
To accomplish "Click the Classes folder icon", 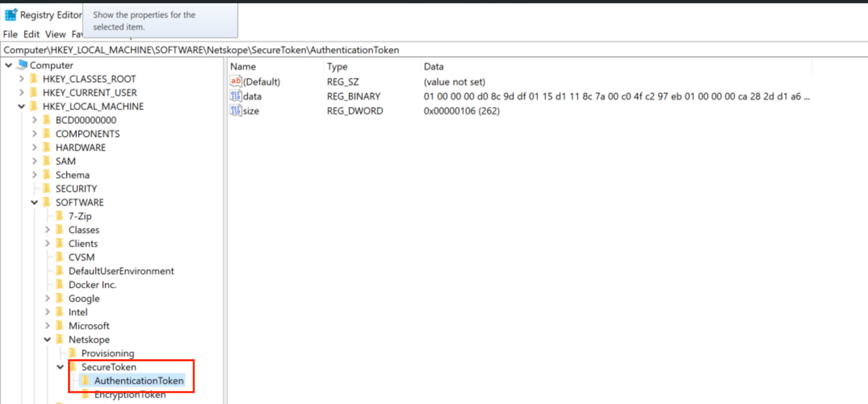I will click(x=60, y=230).
